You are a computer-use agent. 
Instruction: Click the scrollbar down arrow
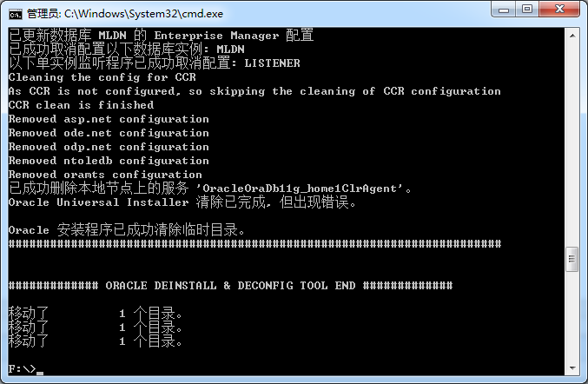pos(571,368)
